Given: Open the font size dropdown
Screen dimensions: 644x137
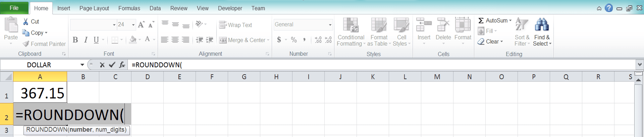Looking at the screenshot, I should pos(133,25).
